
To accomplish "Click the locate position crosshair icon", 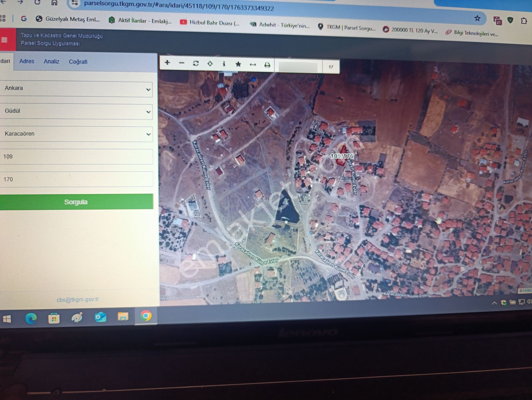I will (x=210, y=64).
